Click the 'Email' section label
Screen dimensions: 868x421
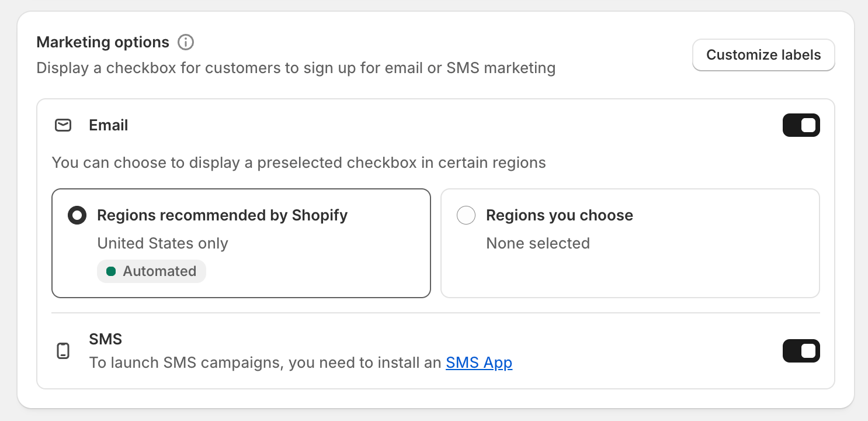click(x=109, y=125)
